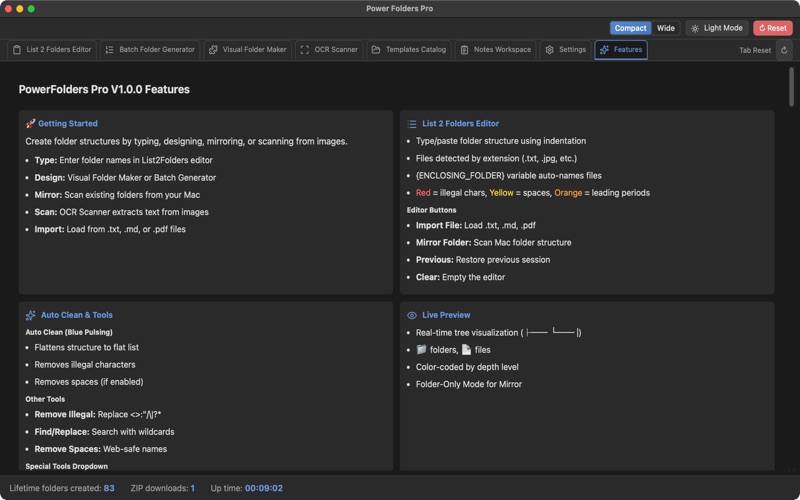Click the ZIP downloads status entry
The height and width of the screenshot is (500, 800).
163,488
